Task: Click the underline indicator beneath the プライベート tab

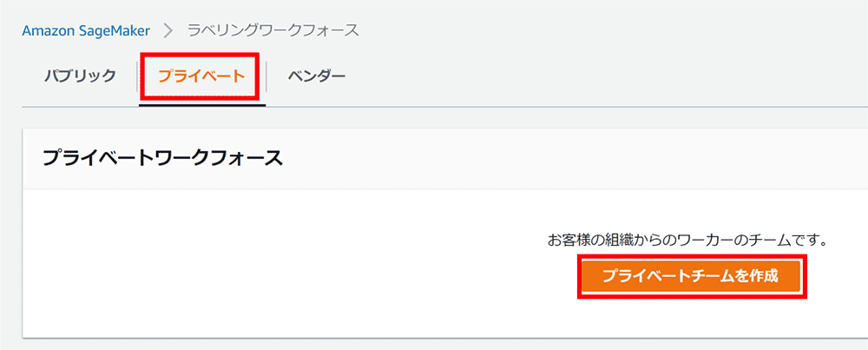Action: point(201,105)
